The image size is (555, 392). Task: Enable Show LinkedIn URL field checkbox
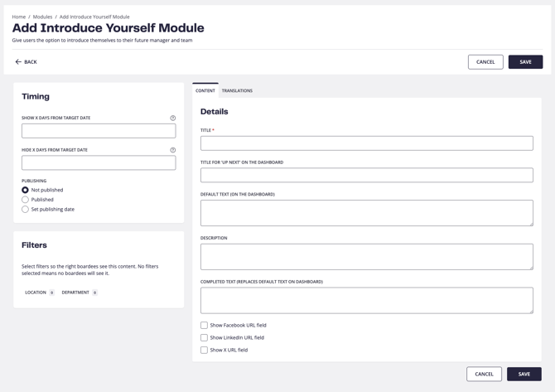pyautogui.click(x=204, y=337)
